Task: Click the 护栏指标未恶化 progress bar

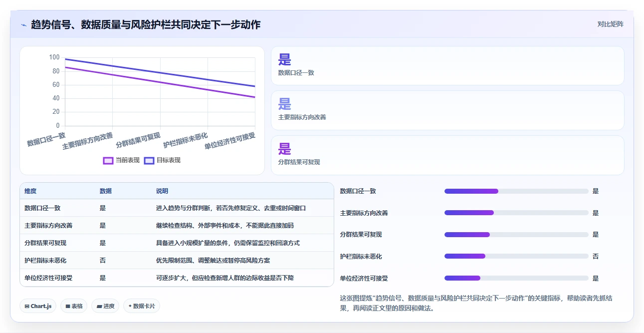Action: pyautogui.click(x=516, y=256)
